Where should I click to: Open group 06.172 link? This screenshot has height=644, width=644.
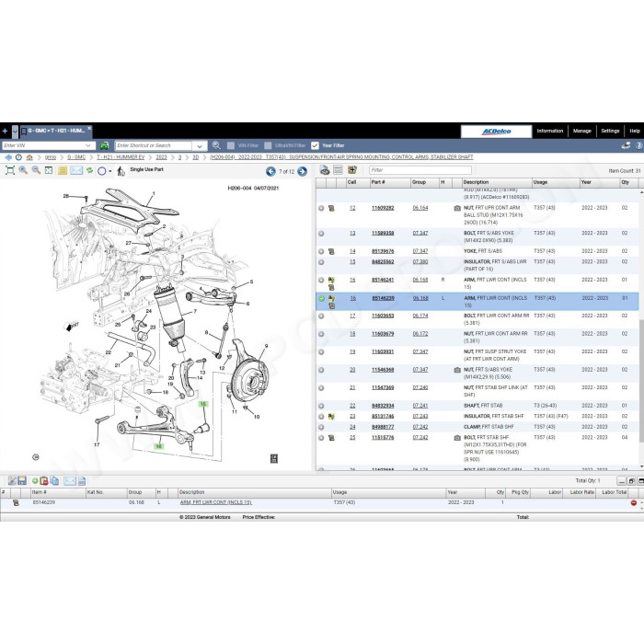pos(420,334)
